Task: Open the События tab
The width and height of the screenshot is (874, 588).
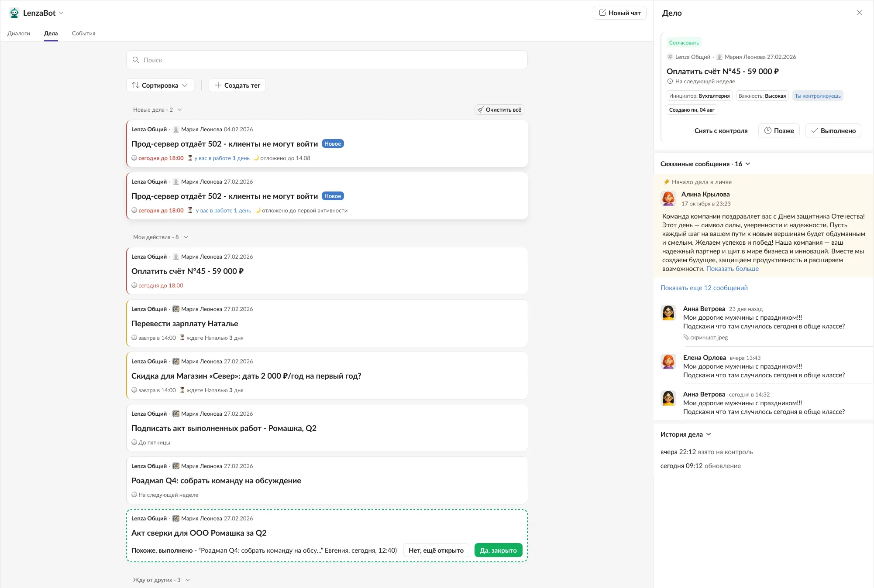Action: (x=83, y=33)
